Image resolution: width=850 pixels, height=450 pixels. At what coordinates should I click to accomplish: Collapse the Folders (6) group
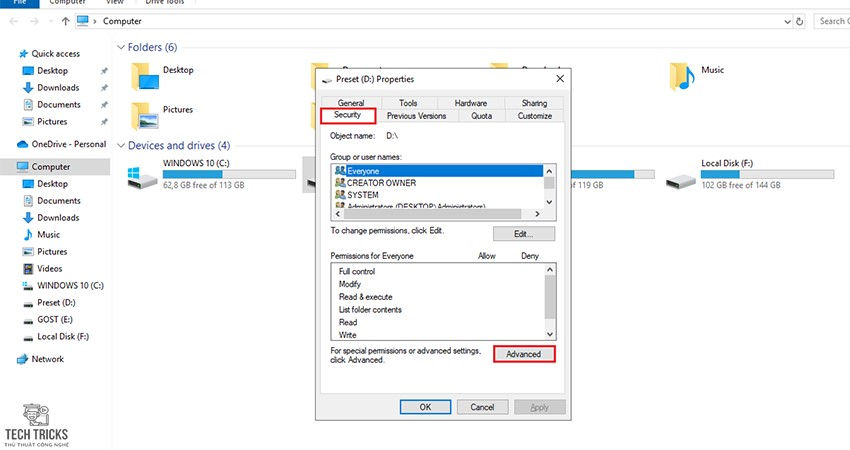click(121, 48)
